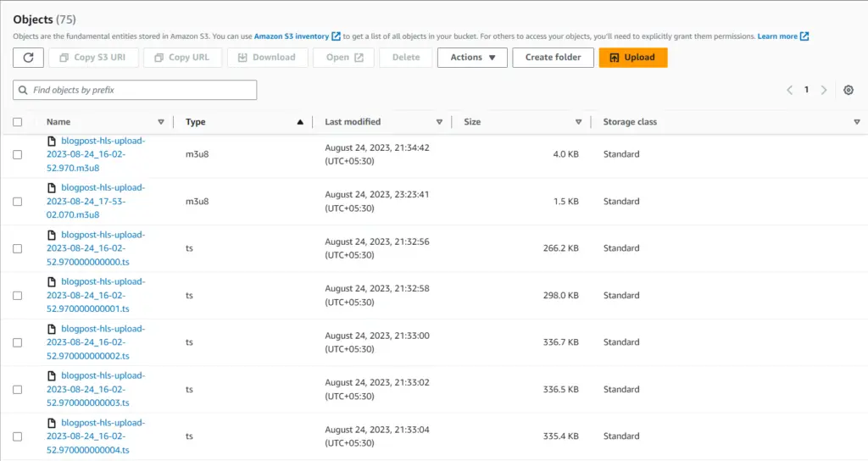Select all objects with header checkbox
868x461 pixels.
pyautogui.click(x=18, y=122)
